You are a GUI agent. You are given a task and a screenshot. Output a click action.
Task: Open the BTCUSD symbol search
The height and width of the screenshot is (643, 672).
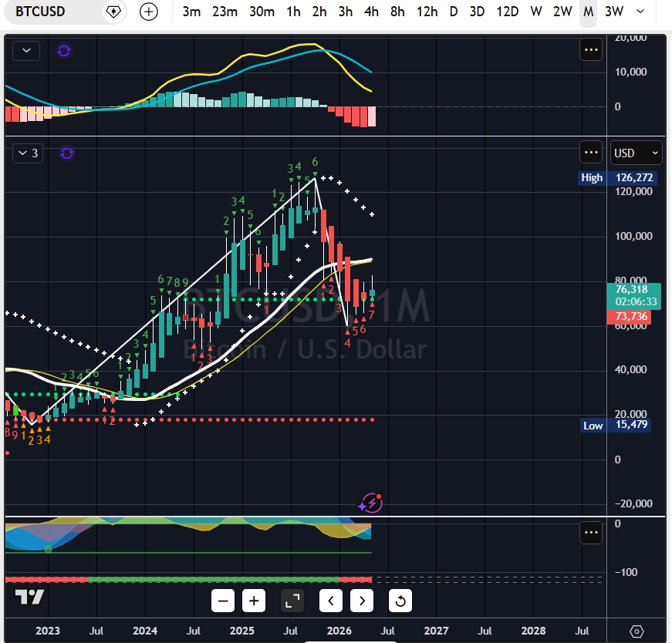(40, 11)
